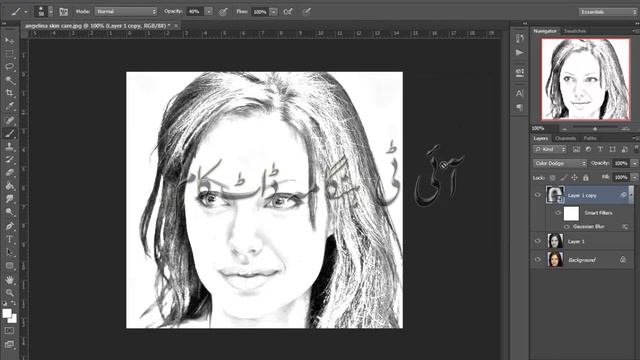Select the Eyedropper tool
The height and width of the screenshot is (360, 640).
pyautogui.click(x=9, y=107)
